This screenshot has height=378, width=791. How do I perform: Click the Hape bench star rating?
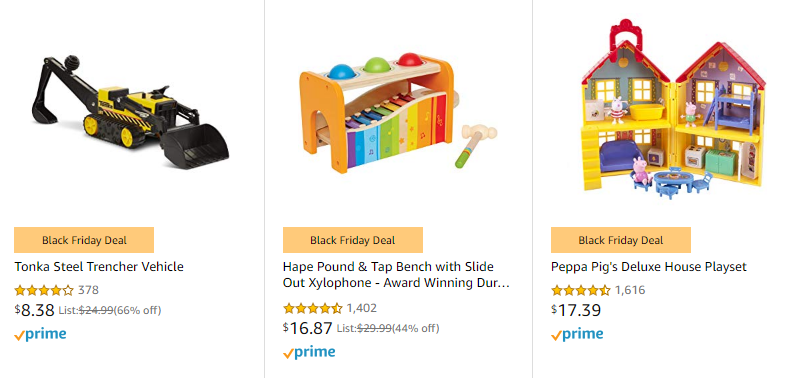click(x=313, y=308)
